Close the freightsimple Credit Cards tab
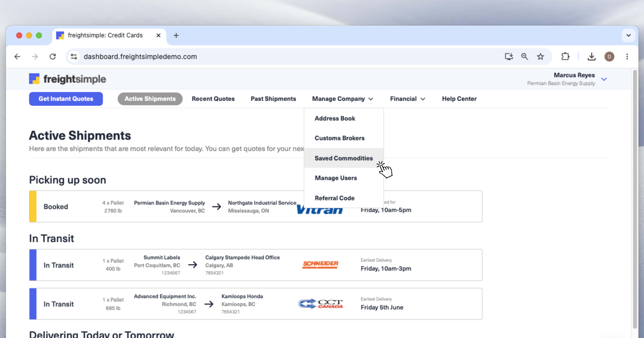This screenshot has width=644, height=338. 158,36
